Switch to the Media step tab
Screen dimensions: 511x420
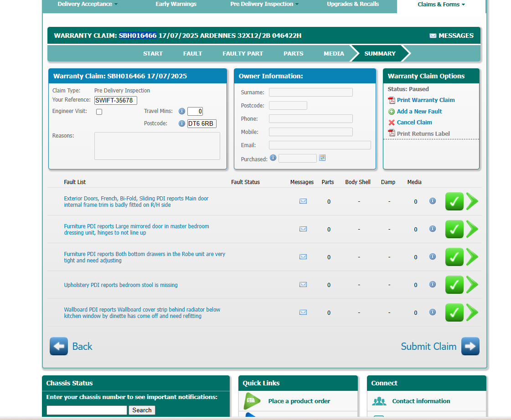334,53
